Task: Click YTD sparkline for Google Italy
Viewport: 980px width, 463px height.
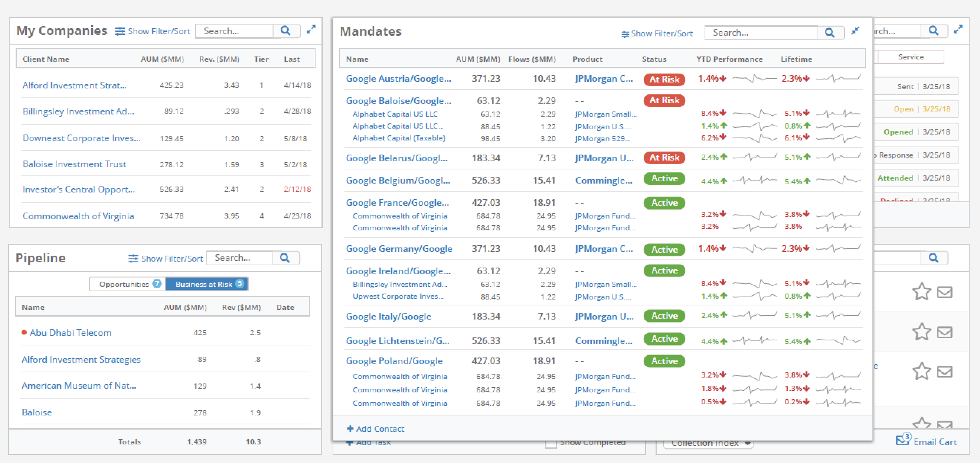Action: [754, 315]
